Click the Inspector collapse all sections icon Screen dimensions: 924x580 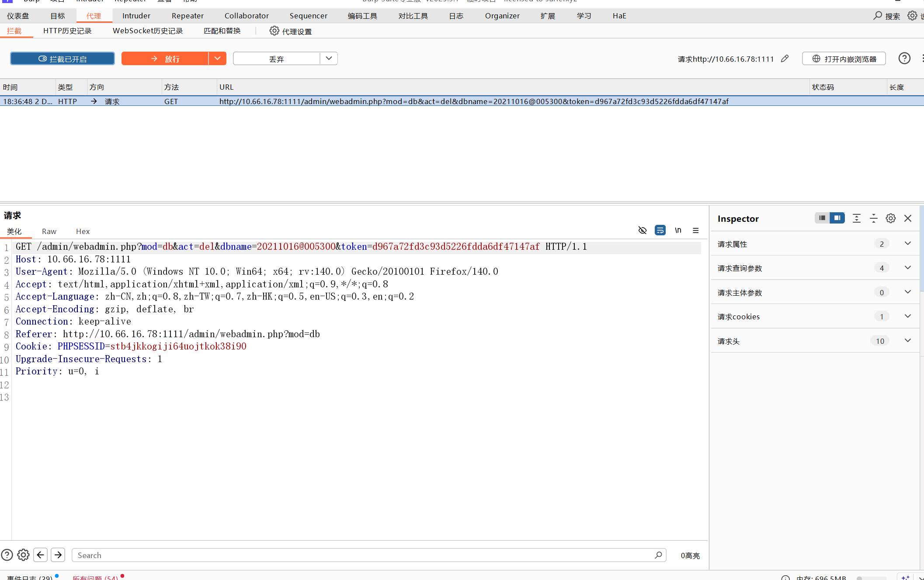coord(873,218)
